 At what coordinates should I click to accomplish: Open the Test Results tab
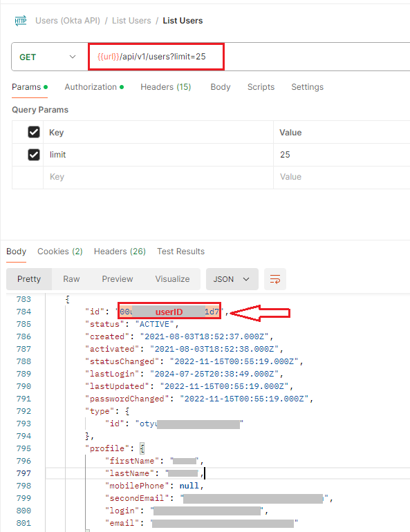[180, 251]
